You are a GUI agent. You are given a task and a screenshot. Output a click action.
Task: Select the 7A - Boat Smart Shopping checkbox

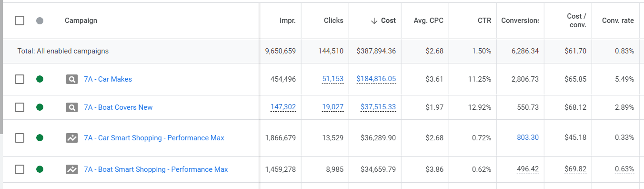pos(20,169)
